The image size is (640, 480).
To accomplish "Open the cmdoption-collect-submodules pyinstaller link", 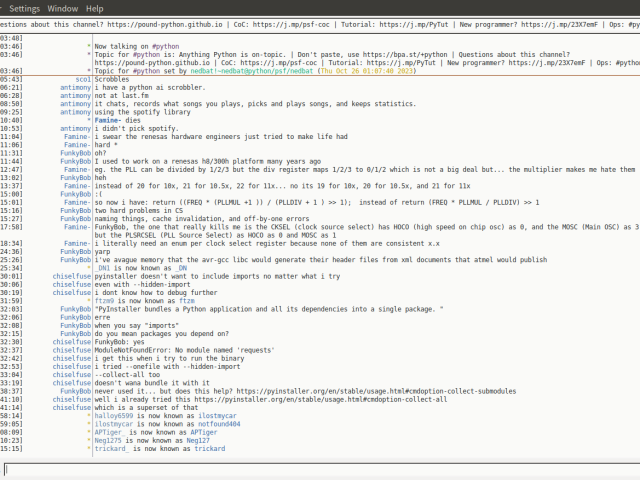I will click(x=376, y=391).
